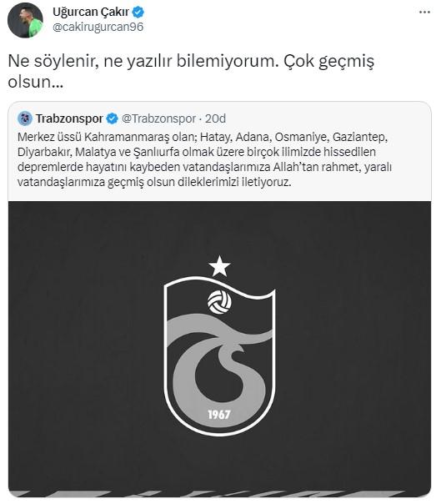Open the @Trabzonspor handle in quoted tweet
The height and width of the screenshot is (504, 441).
coord(158,118)
